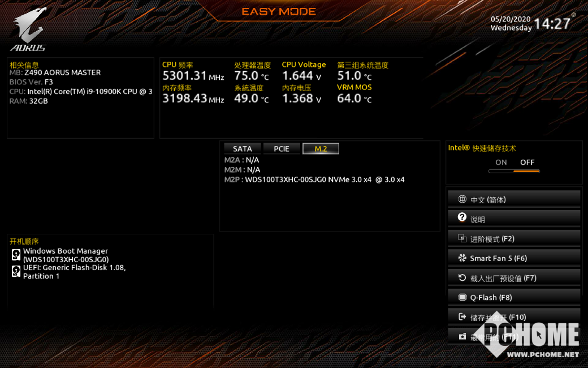
Task: Turn ON Intel 快速储存技术
Action: click(501, 162)
